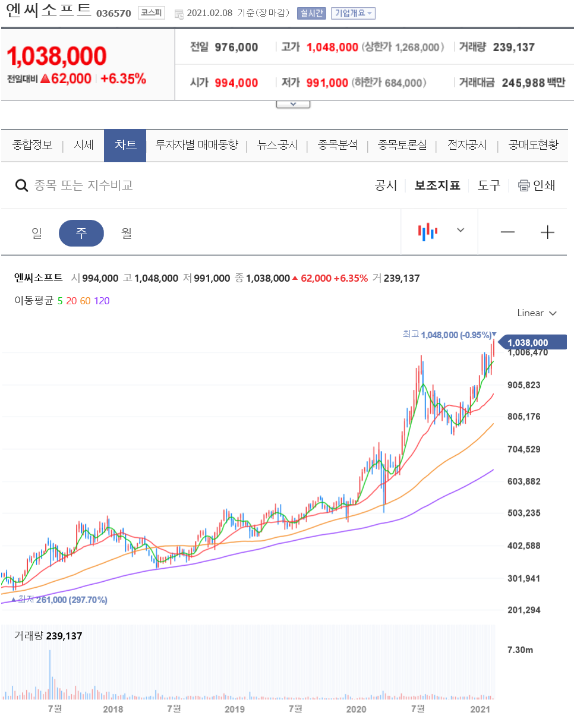Click the 이동평균 legend label
574x728 pixels.
point(34,301)
